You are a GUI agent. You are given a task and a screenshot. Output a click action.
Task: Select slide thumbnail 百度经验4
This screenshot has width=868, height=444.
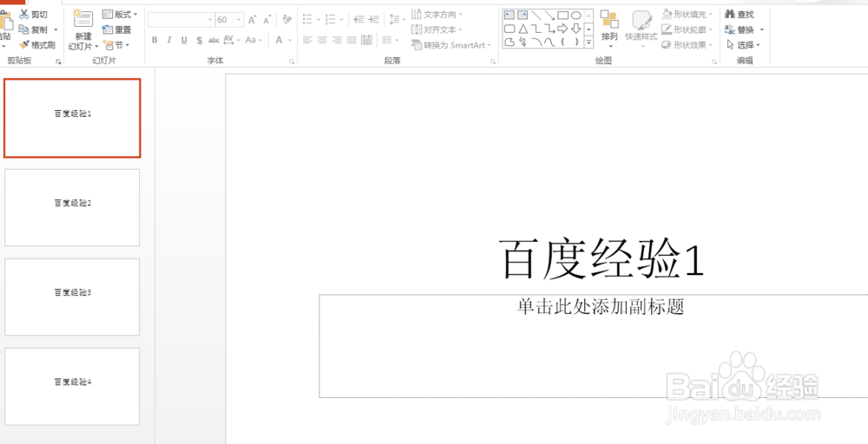72,387
